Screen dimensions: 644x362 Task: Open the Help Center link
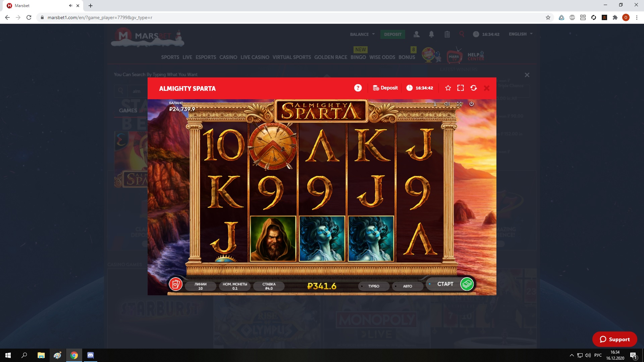(476, 56)
